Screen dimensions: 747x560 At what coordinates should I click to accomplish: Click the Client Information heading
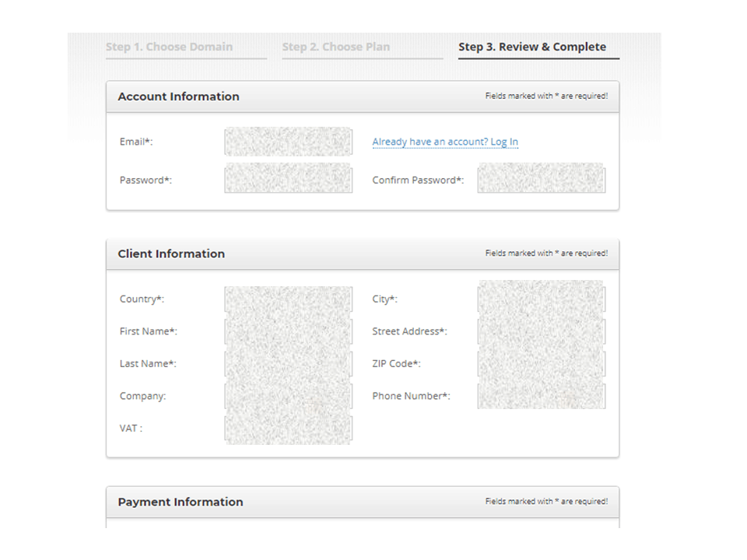click(171, 254)
